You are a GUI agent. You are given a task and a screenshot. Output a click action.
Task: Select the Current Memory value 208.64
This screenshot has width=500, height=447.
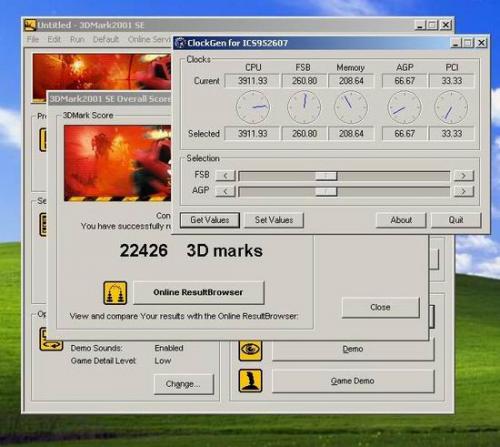tap(351, 81)
